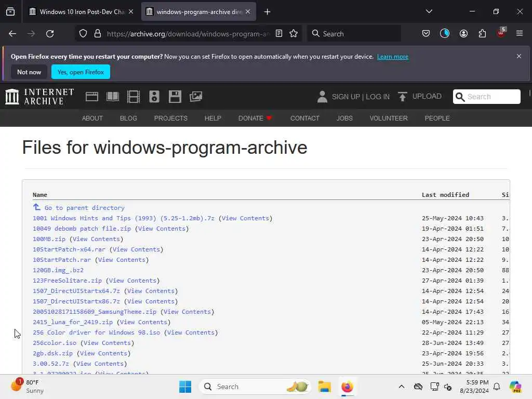Image resolution: width=532 pixels, height=399 pixels.
Task: Open a new tab
Action: tap(268, 12)
